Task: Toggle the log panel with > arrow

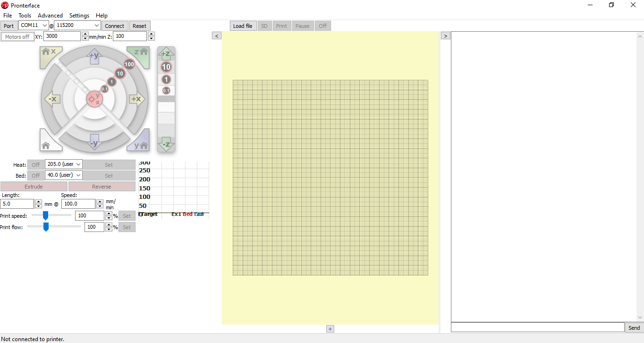Action: 445,35
